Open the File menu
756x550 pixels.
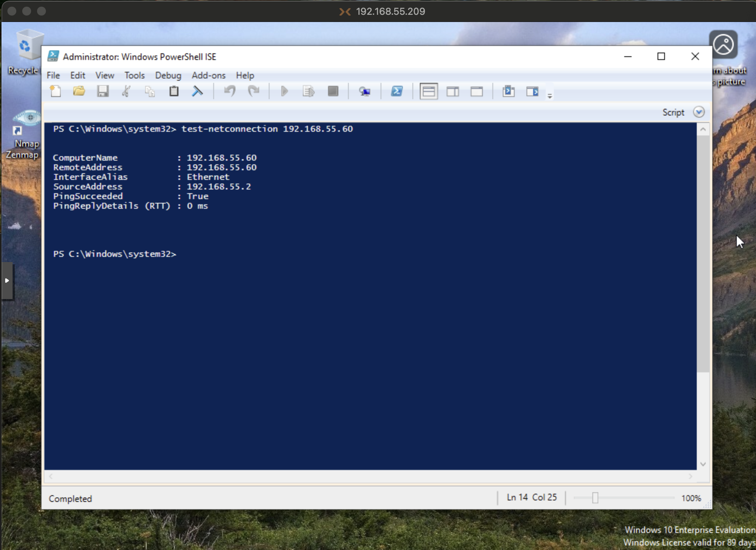point(53,75)
